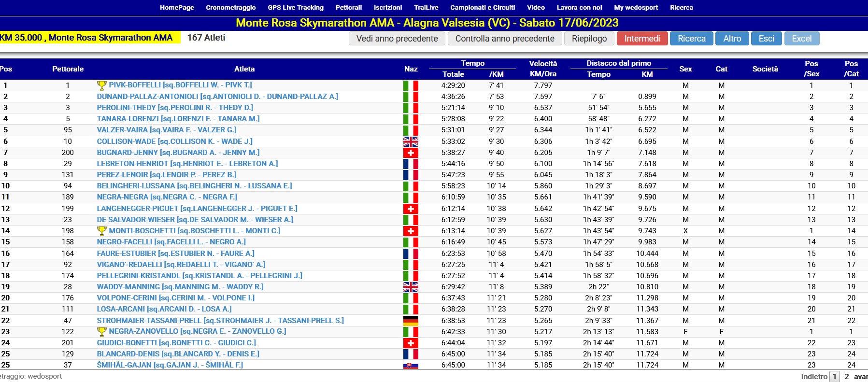868x382 pixels.
Task: Open the Cronometraggio menu
Action: click(x=231, y=7)
